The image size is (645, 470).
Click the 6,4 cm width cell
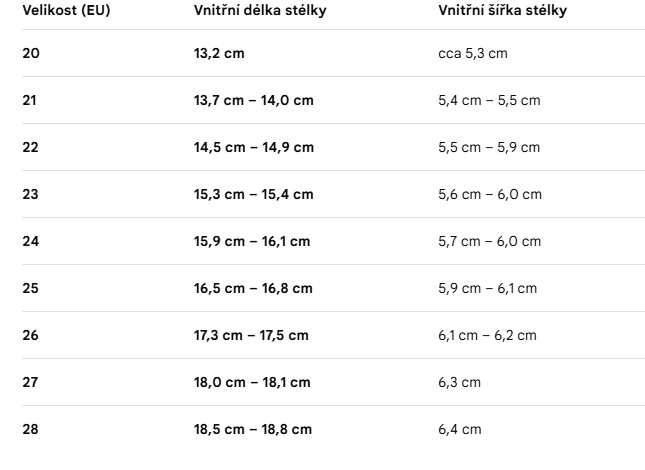coord(459,429)
